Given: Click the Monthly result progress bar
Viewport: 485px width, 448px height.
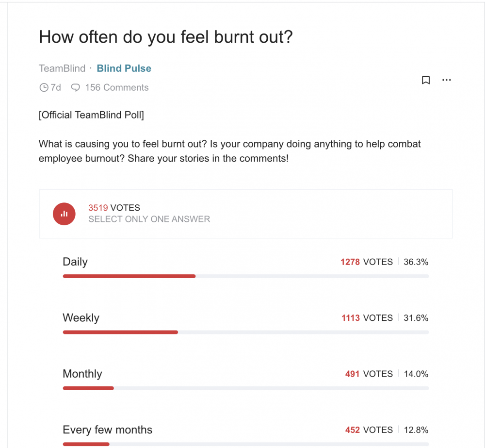Looking at the screenshot, I should [x=246, y=388].
